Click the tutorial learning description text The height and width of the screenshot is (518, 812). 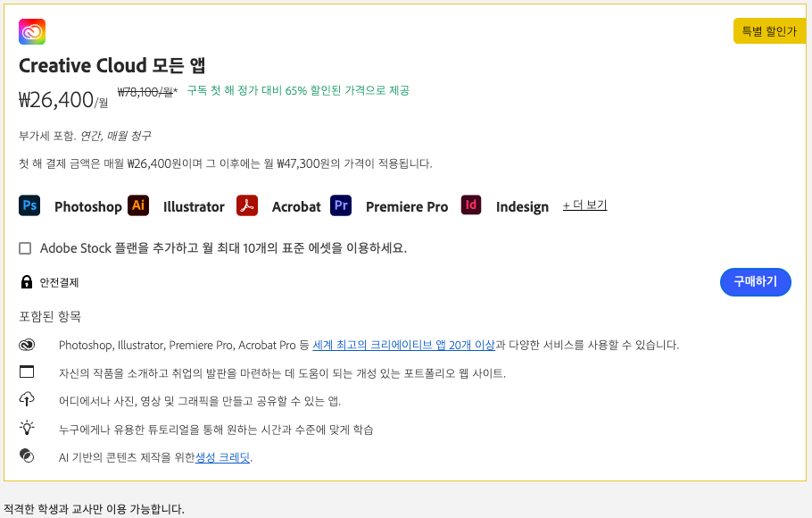tap(216, 430)
